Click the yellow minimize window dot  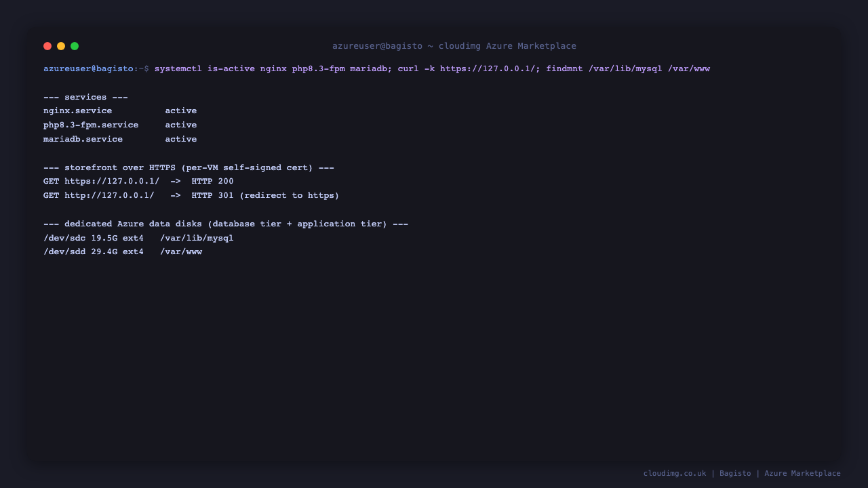(x=61, y=46)
